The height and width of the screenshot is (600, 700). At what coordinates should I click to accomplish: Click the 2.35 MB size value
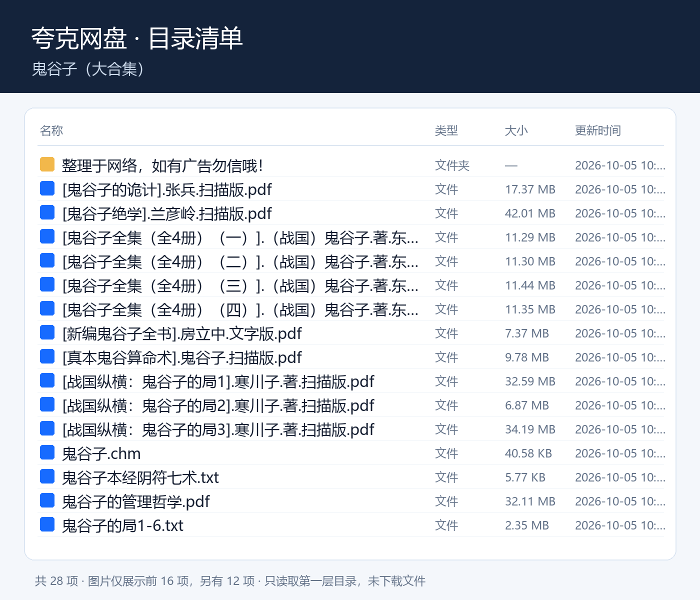(527, 525)
